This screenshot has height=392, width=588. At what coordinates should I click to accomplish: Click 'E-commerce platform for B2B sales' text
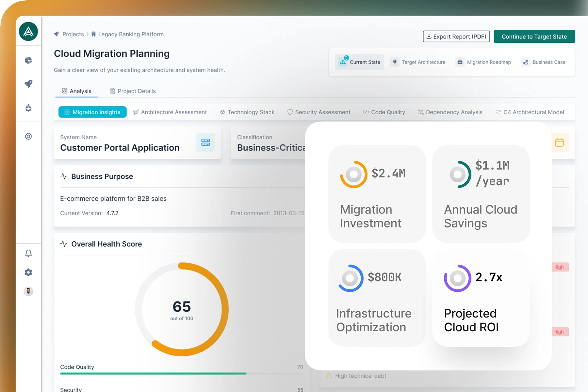113,199
